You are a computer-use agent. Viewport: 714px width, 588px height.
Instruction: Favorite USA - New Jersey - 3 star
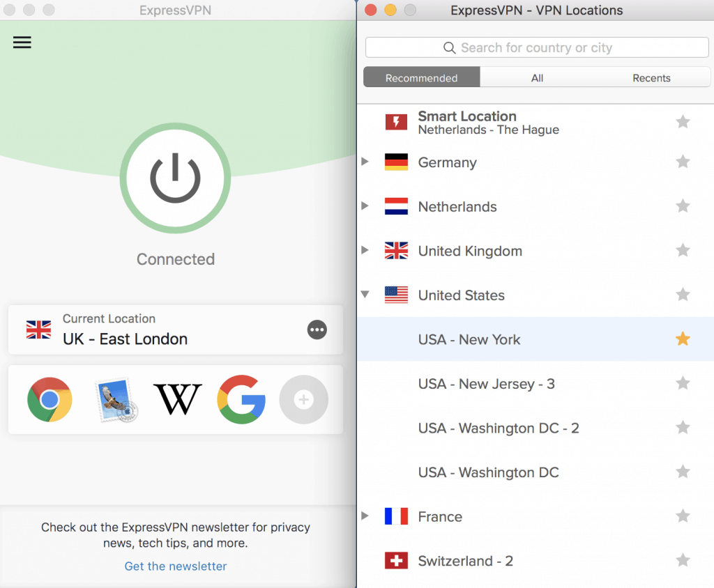click(x=683, y=382)
